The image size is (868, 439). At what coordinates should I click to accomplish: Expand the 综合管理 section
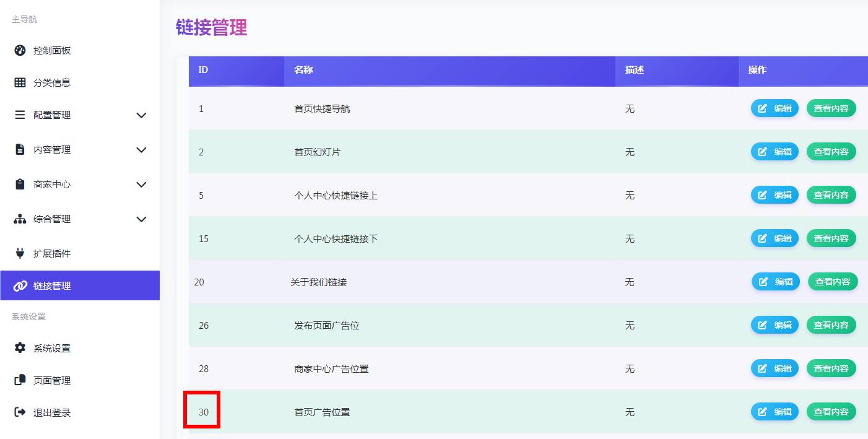click(141, 219)
